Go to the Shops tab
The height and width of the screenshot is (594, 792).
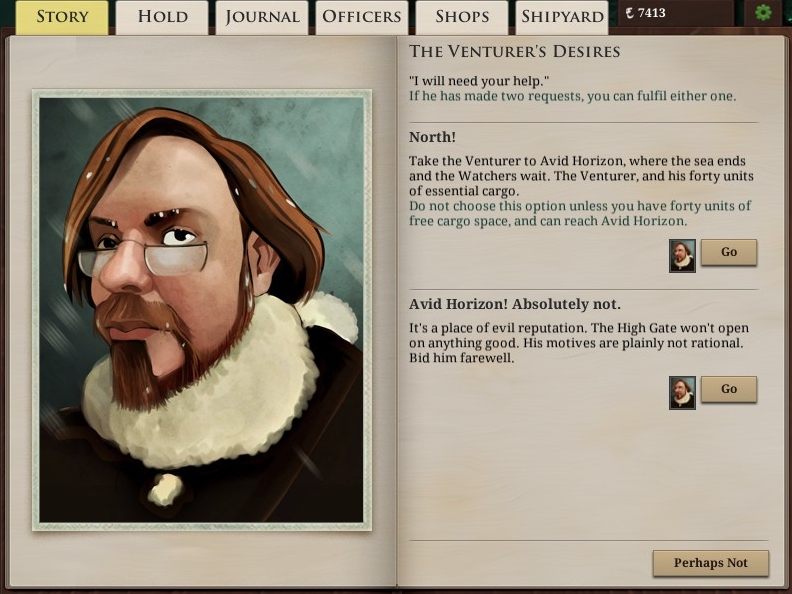[462, 17]
